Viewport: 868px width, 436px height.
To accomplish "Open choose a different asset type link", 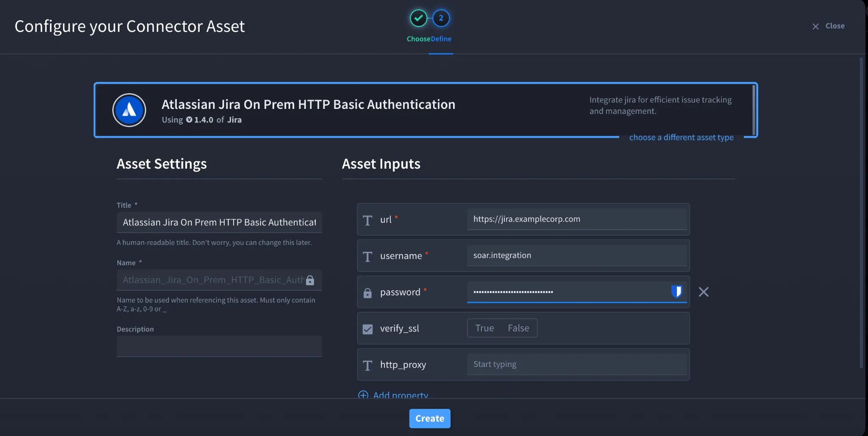I will [x=681, y=137].
